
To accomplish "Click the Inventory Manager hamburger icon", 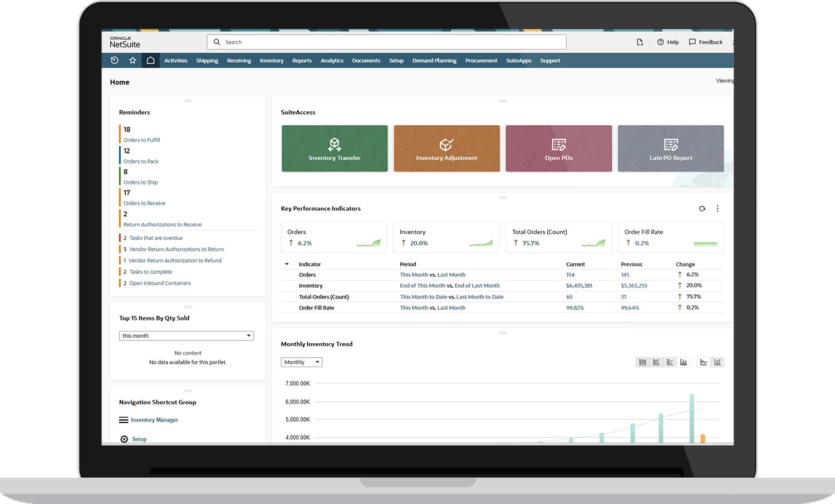I will 124,420.
